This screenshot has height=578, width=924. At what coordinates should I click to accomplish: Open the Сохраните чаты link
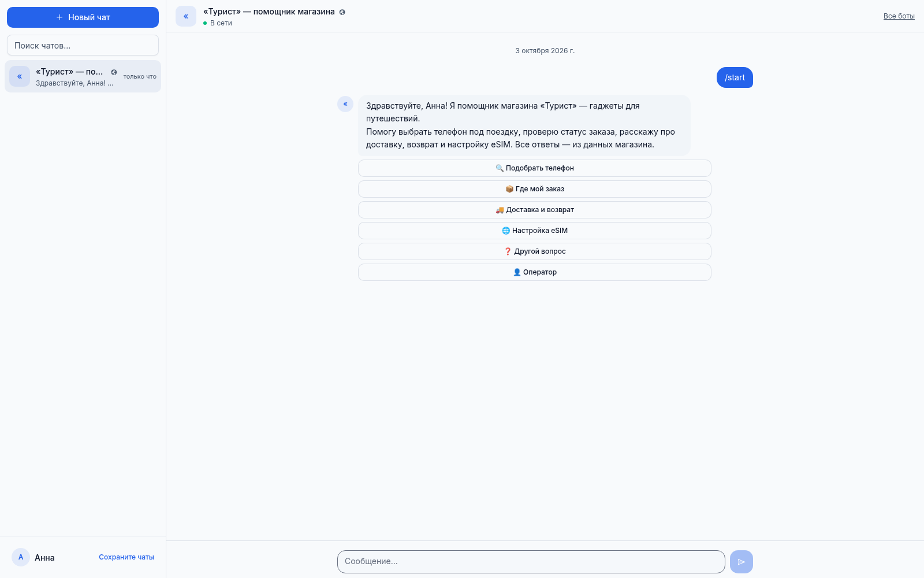point(126,557)
